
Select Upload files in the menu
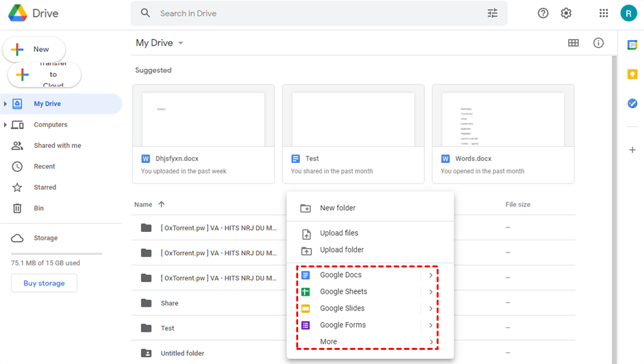tap(339, 233)
